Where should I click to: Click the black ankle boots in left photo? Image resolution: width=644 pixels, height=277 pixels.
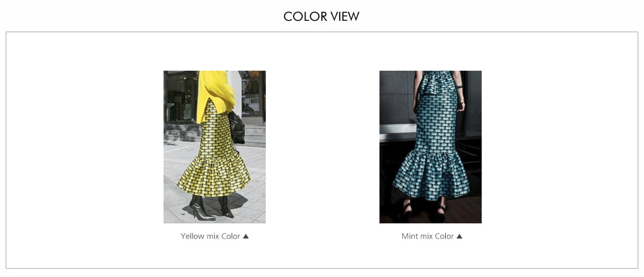point(211,207)
